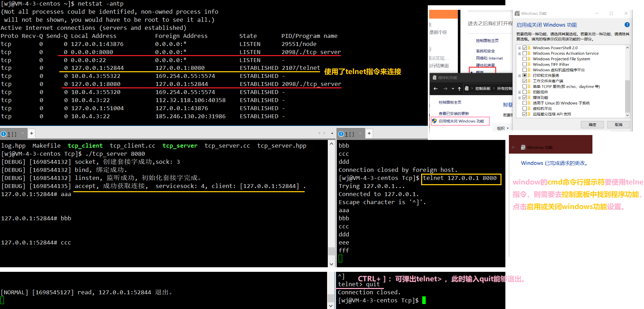
Task: Click the left tab-scroll arrow in tab bar
Action: click(x=319, y=133)
